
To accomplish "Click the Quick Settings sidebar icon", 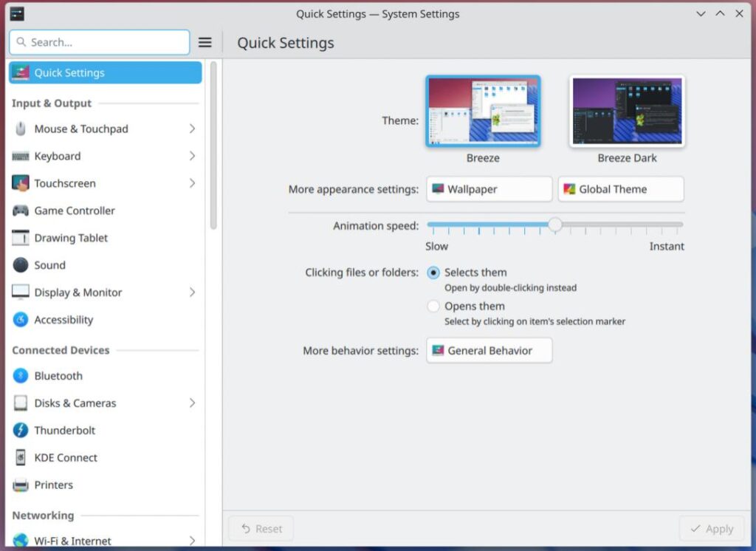I will pos(20,72).
